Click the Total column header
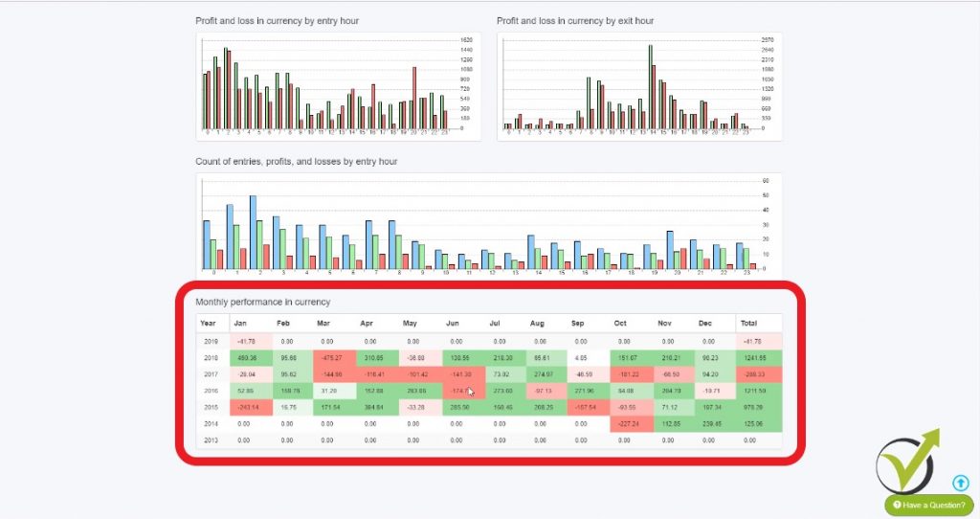 pos(751,323)
